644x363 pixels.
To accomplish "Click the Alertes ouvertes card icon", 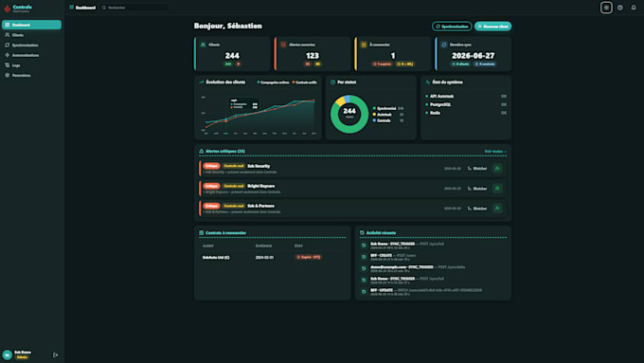I will point(283,45).
